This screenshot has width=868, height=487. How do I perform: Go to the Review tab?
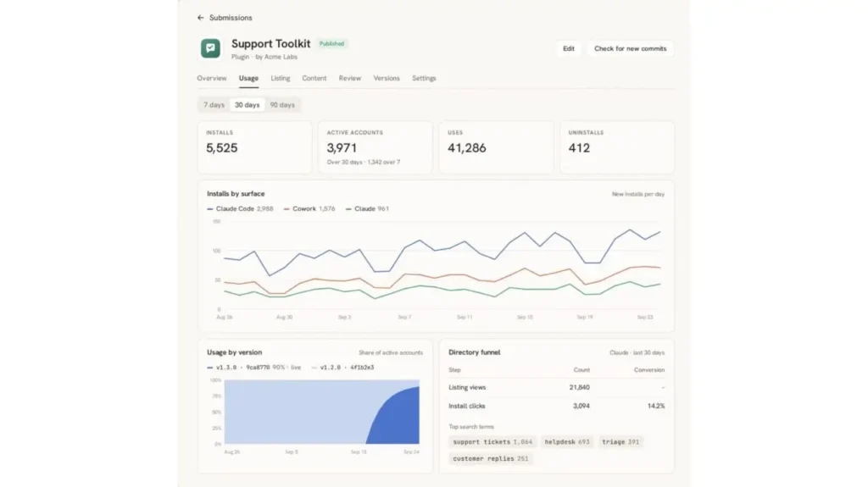point(350,78)
